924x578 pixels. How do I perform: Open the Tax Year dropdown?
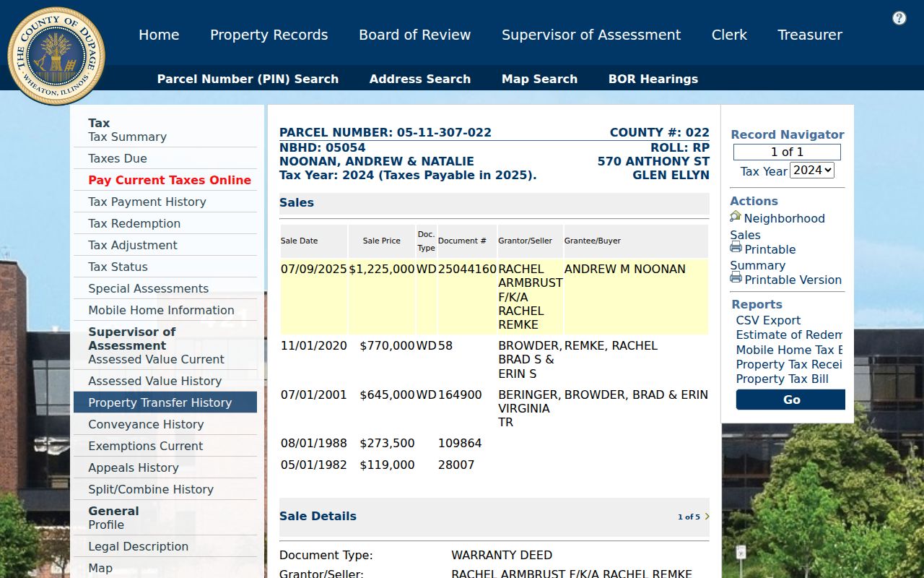pos(812,171)
